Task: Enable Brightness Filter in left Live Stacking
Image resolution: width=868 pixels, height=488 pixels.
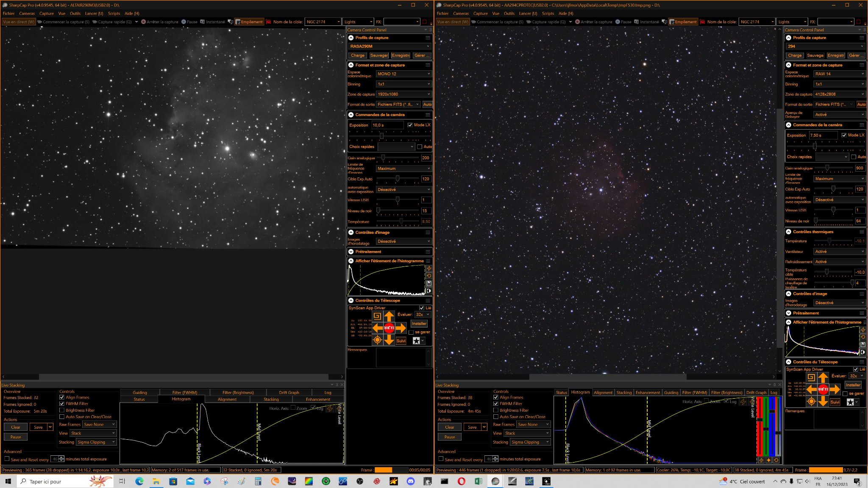Action: pyautogui.click(x=62, y=410)
